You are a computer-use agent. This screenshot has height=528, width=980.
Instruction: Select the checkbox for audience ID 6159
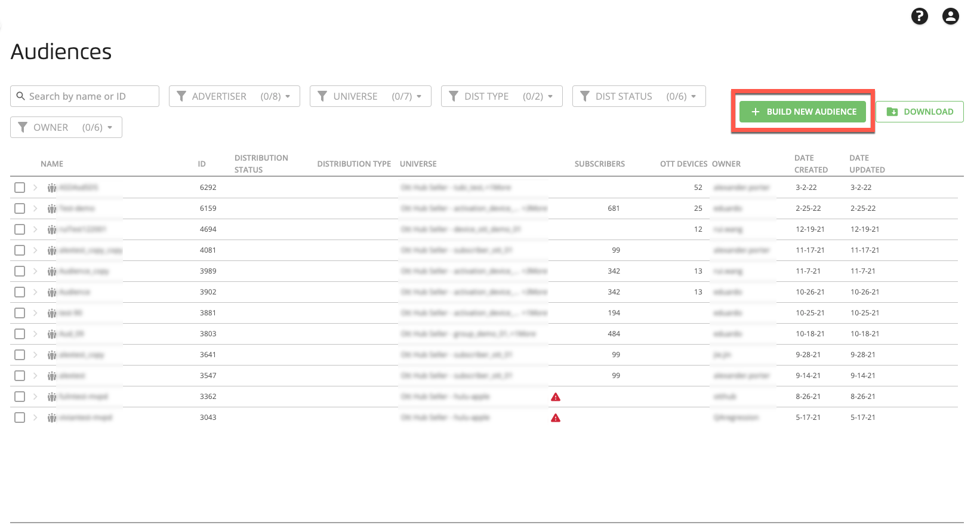[20, 208]
